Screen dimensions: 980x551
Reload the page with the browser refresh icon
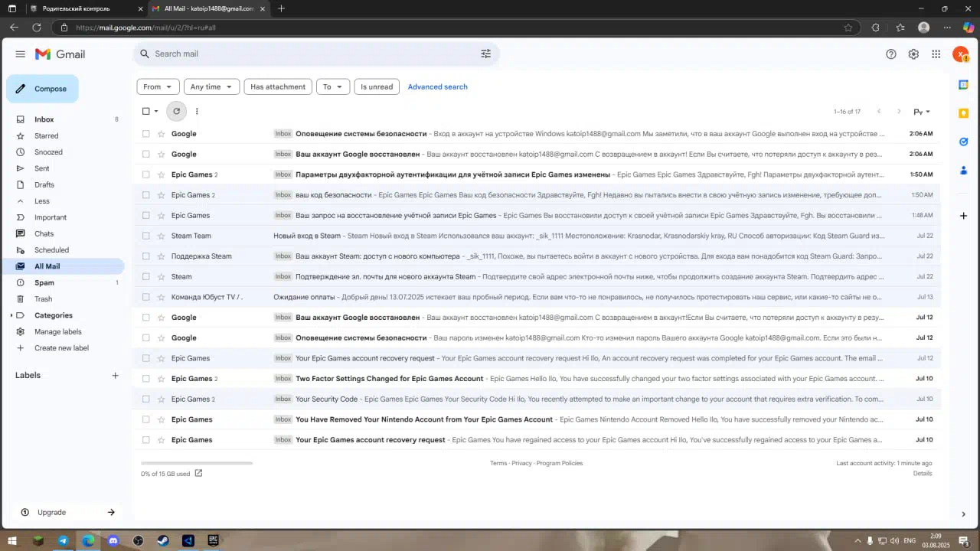[x=36, y=28]
